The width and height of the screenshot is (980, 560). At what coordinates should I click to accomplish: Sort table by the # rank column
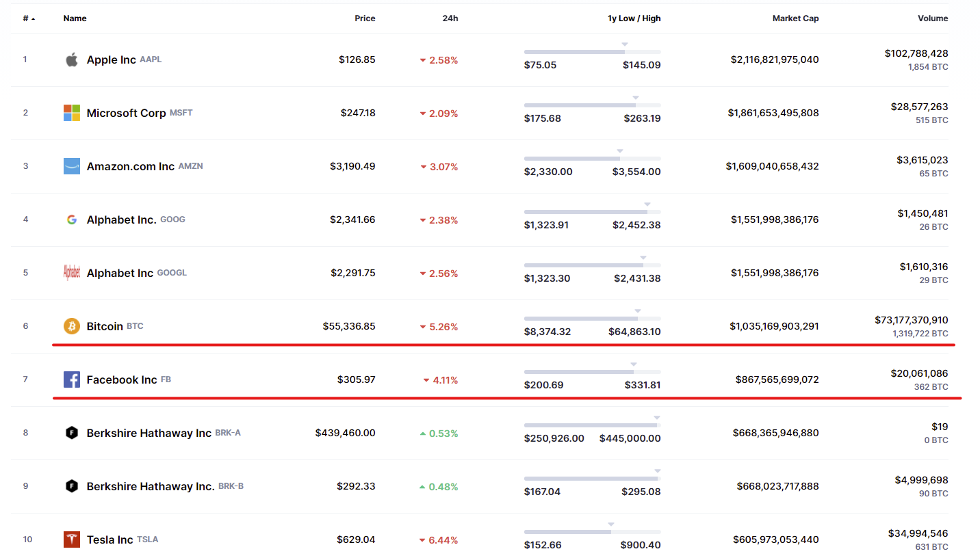pos(29,18)
